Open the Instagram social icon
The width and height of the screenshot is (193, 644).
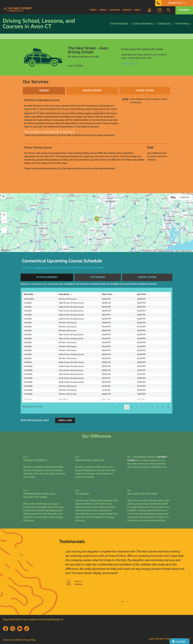pos(13,628)
